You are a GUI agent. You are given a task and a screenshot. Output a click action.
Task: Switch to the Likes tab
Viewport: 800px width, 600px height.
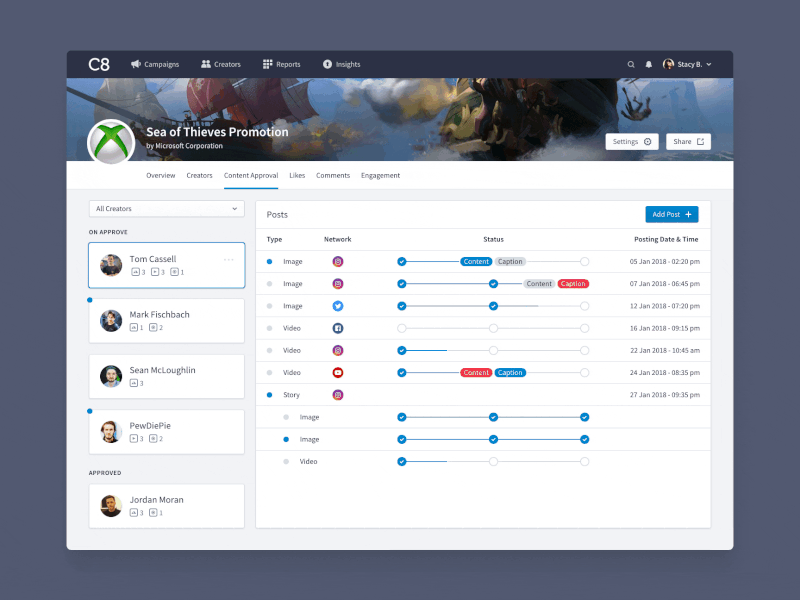click(297, 176)
